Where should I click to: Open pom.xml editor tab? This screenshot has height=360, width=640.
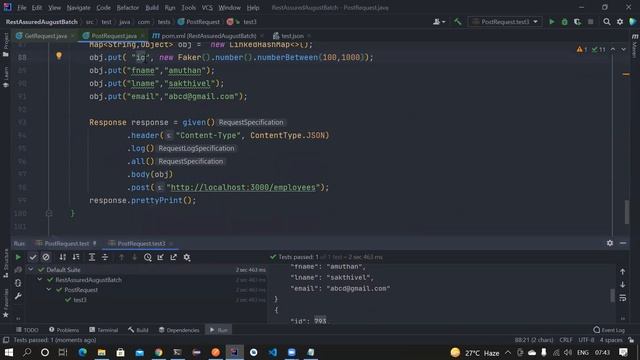click(208, 36)
